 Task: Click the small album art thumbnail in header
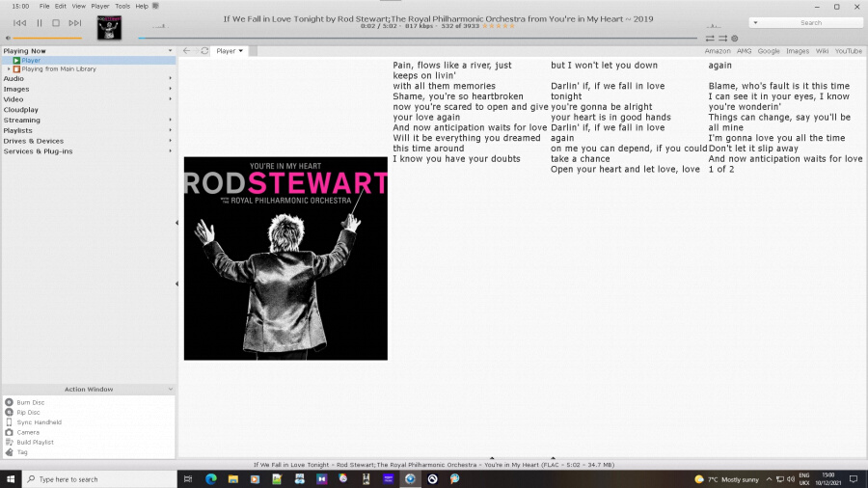click(x=109, y=27)
